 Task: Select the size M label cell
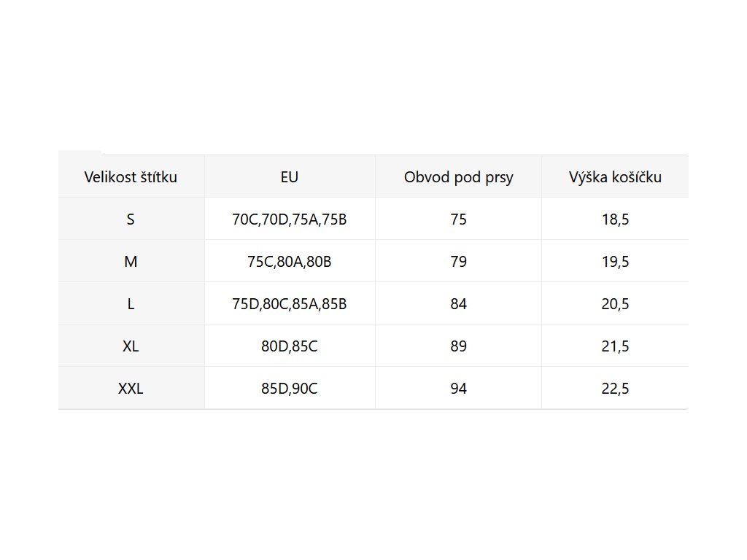click(131, 262)
